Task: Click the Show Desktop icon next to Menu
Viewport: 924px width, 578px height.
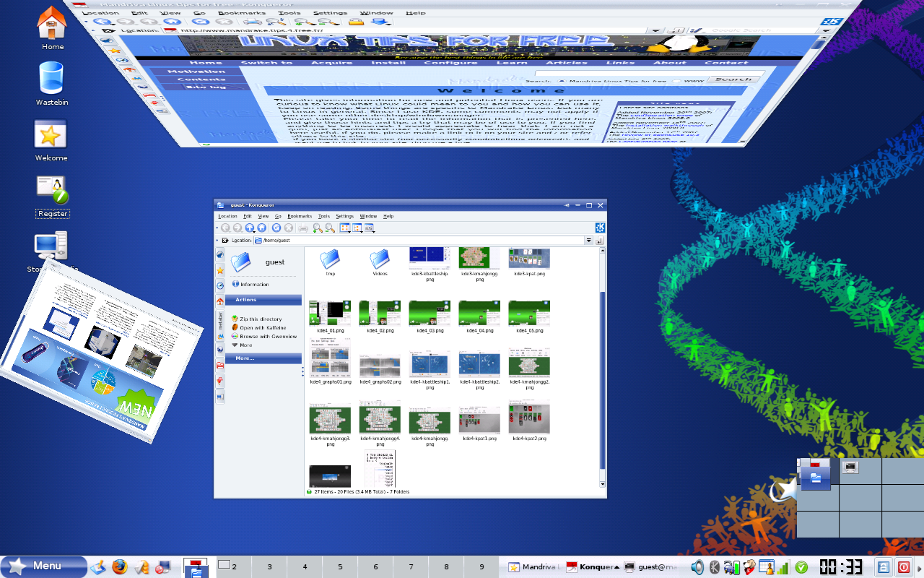Action: click(x=98, y=566)
